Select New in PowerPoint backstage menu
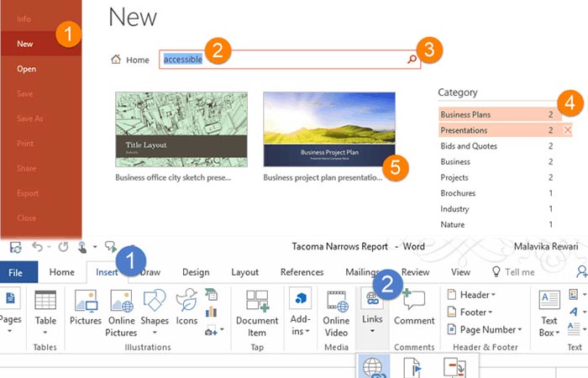The height and width of the screenshot is (378, 588). pos(41,44)
